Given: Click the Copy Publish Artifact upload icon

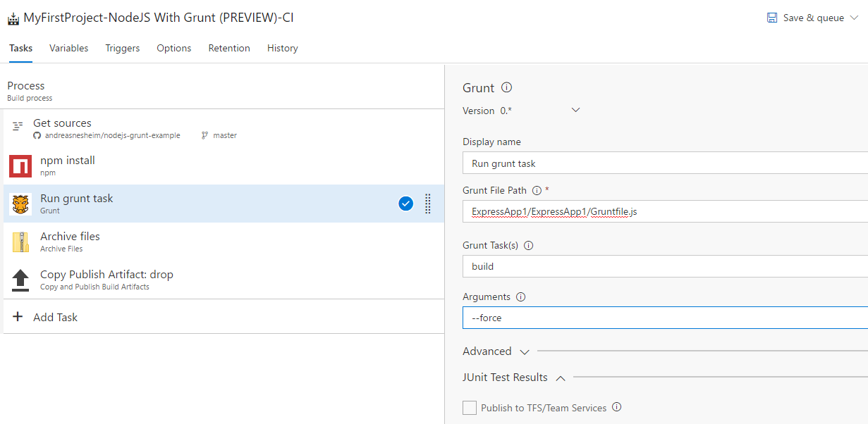Looking at the screenshot, I should (x=20, y=280).
